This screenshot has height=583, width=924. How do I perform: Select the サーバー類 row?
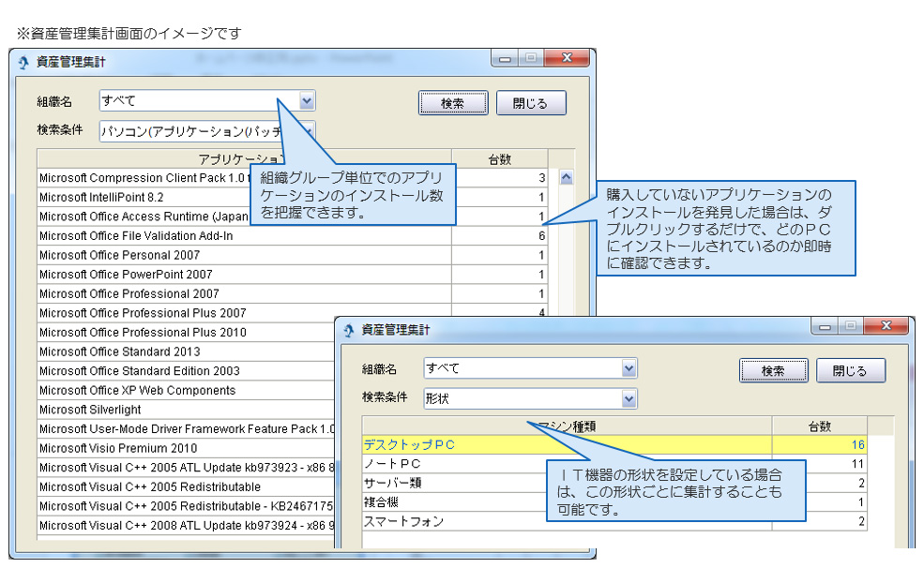614,483
